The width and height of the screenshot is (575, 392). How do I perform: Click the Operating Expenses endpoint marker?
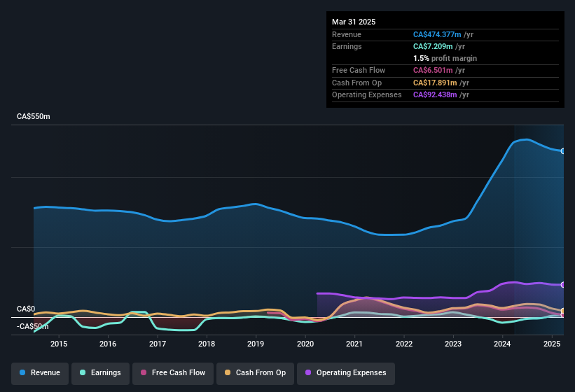(x=563, y=285)
